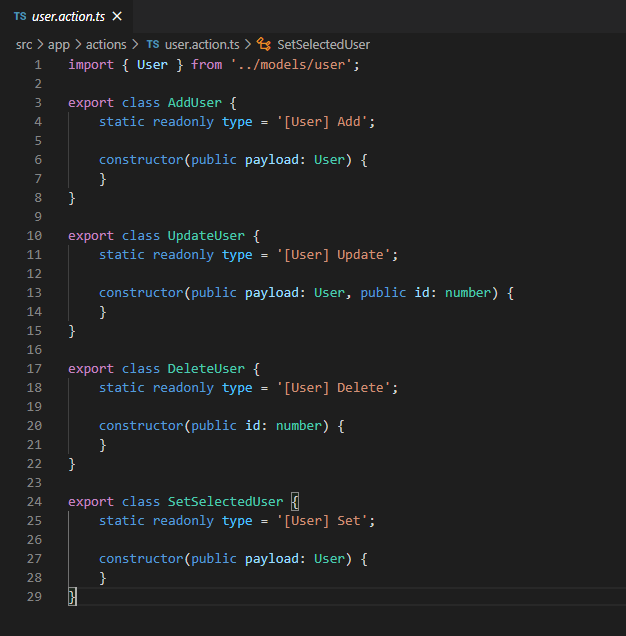Click the 'import' keyword on line 1
The image size is (626, 636).
click(91, 65)
